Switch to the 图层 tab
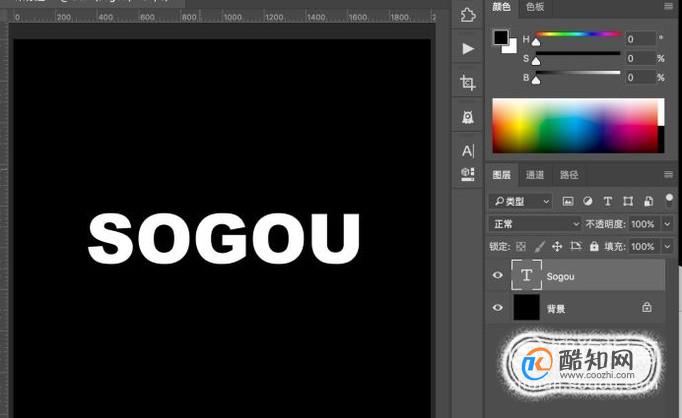682x418 pixels. [x=501, y=175]
